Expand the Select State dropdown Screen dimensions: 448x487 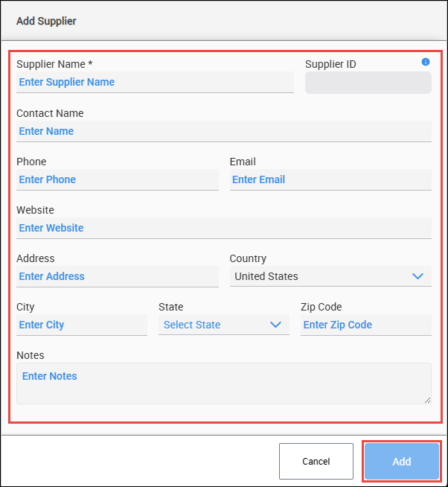223,325
